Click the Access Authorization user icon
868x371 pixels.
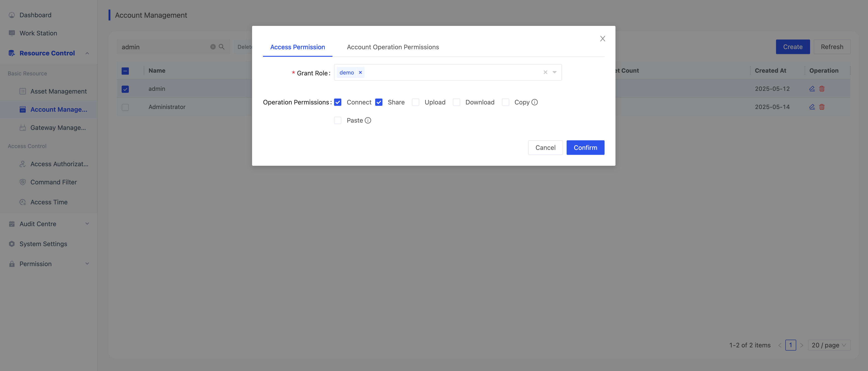click(x=22, y=164)
